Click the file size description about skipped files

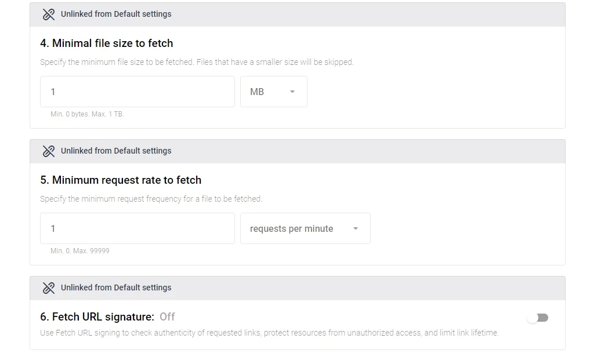[197, 62]
